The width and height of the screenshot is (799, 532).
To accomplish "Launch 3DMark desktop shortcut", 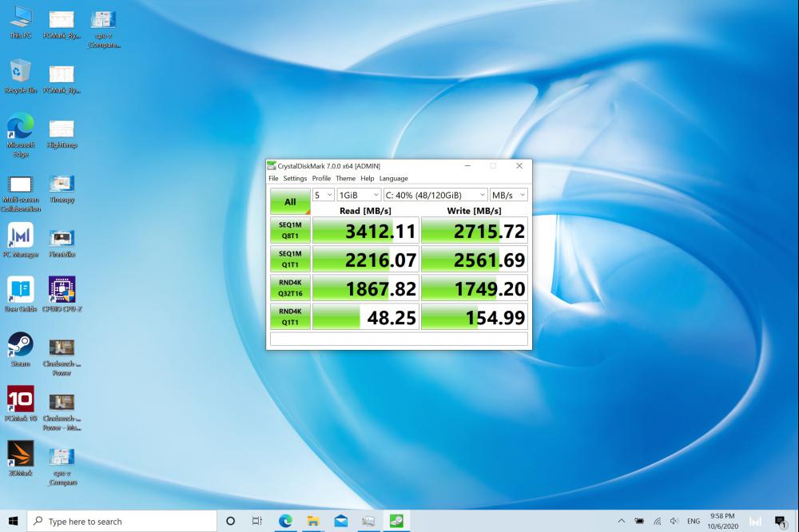I will [21, 459].
